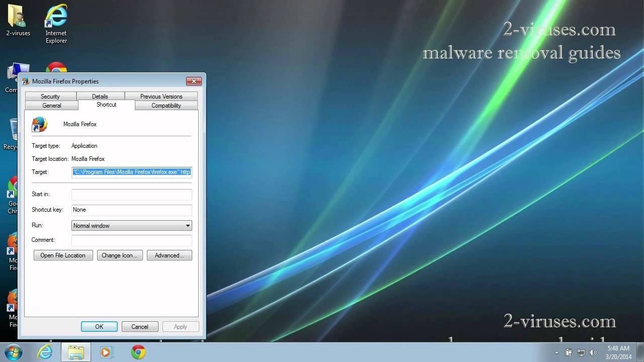Screen dimensions: 644x362
Task: Switch to the Previous Versions tab
Action: pos(162,97)
